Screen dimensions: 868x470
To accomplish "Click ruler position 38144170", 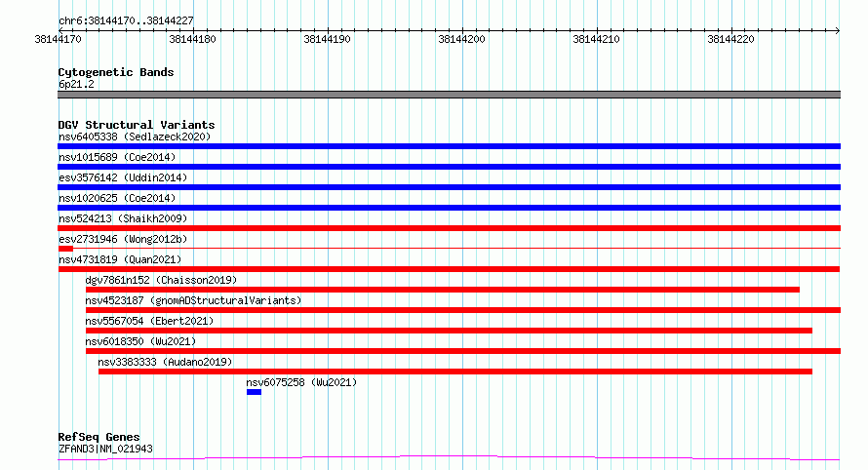I will (59, 39).
